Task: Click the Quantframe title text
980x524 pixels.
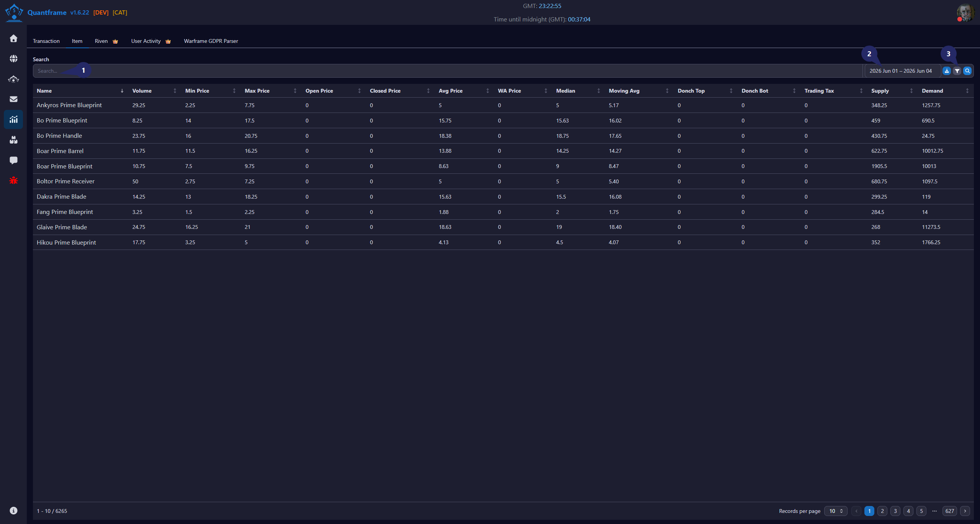Action: click(x=47, y=13)
